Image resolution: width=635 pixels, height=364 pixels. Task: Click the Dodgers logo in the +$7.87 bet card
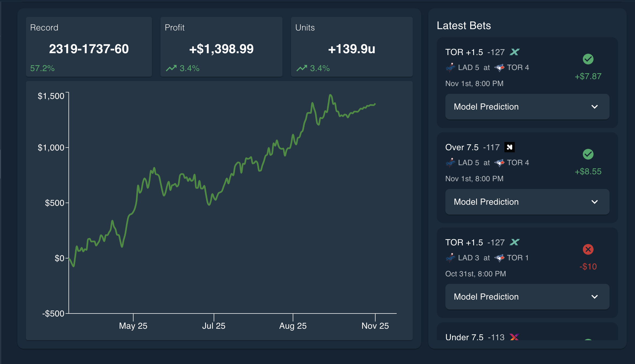click(x=450, y=68)
